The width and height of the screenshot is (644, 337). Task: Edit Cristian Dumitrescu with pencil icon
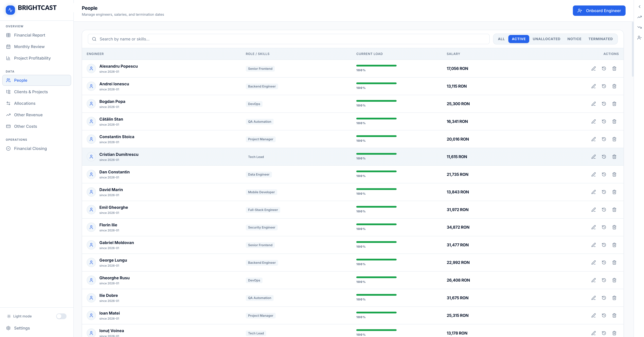tap(593, 157)
